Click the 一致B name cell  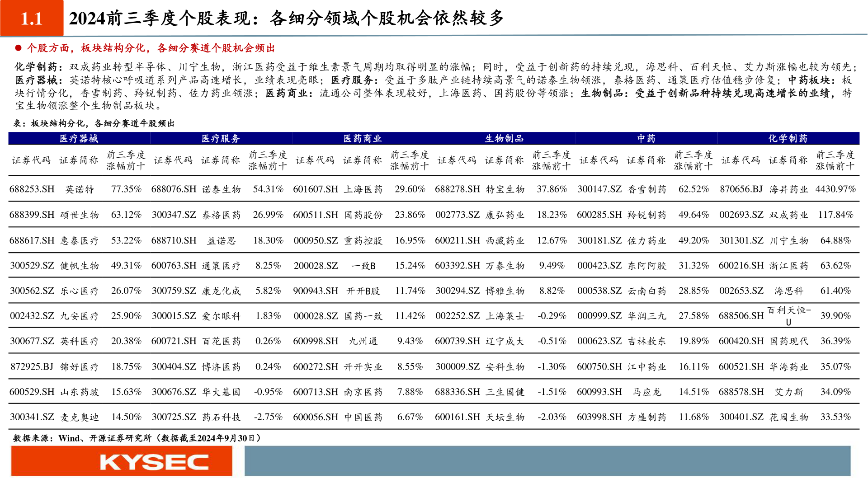363,266
